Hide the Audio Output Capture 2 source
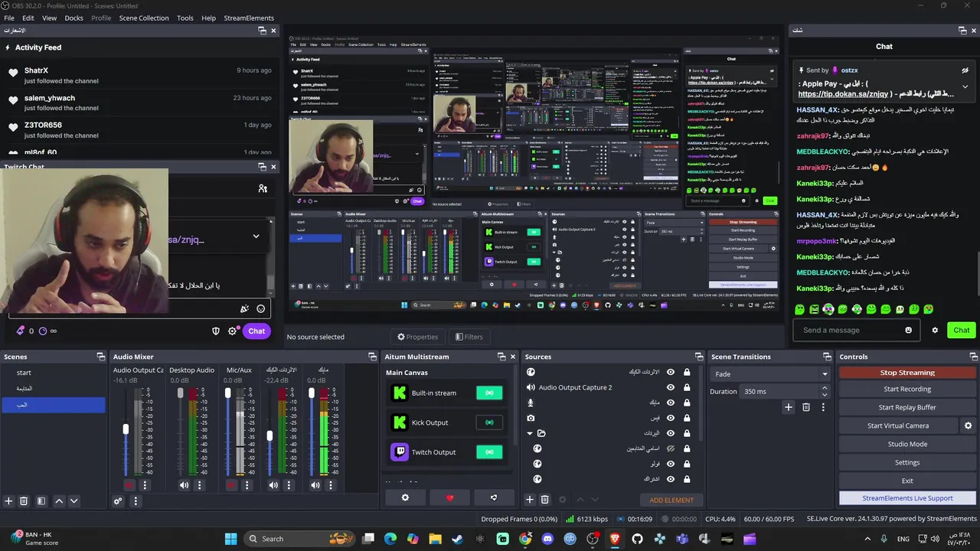This screenshot has width=980, height=551. point(671,387)
